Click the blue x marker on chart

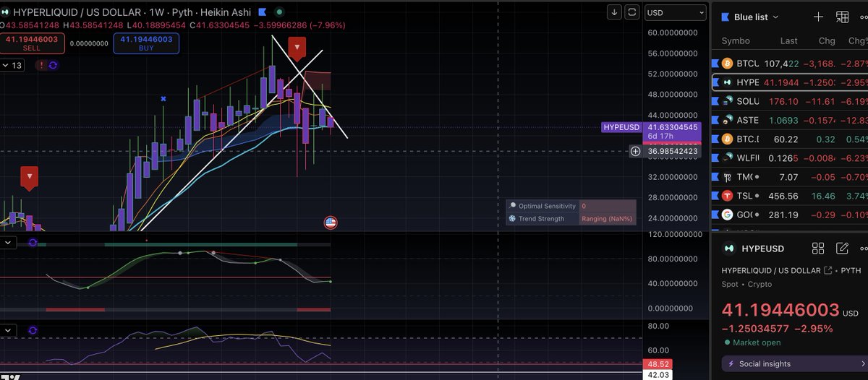click(164, 98)
